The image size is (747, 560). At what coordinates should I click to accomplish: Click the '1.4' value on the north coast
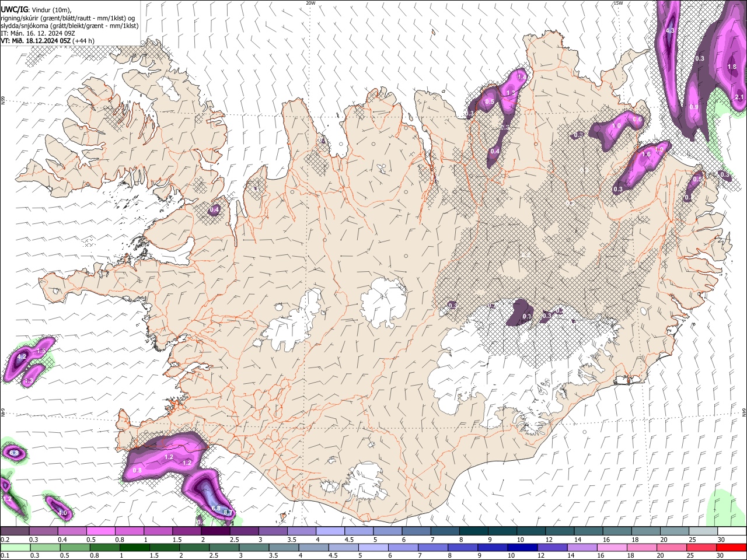(522, 77)
